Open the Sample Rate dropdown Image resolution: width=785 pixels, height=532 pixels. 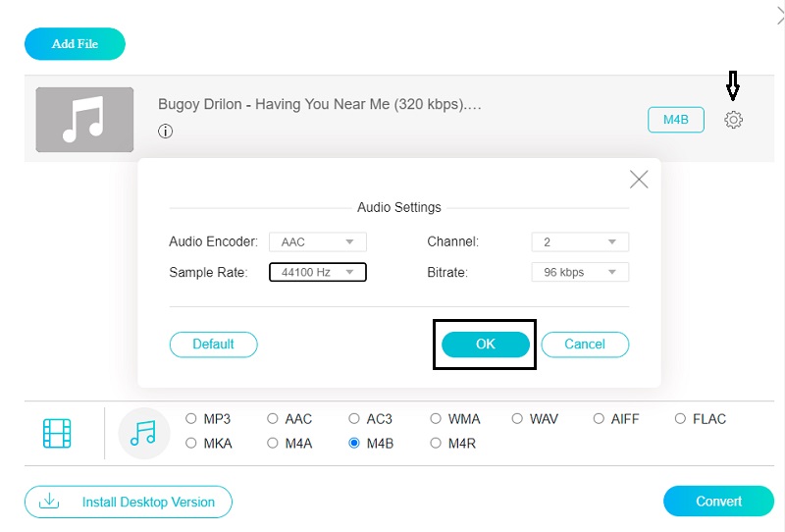click(x=317, y=272)
